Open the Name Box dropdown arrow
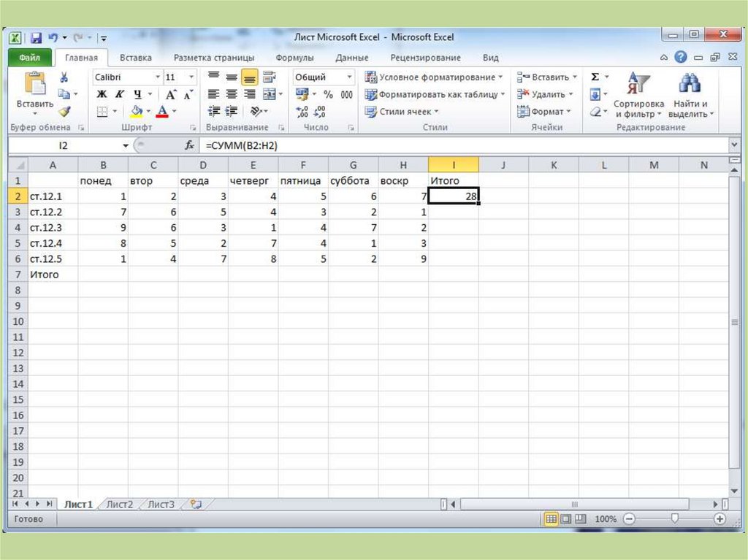 coord(126,145)
